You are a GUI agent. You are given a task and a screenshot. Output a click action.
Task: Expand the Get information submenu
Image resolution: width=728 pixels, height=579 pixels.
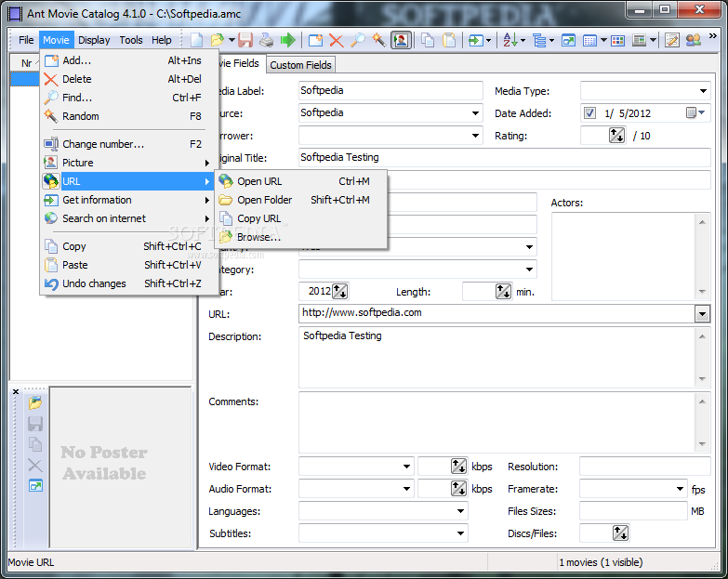(x=126, y=200)
